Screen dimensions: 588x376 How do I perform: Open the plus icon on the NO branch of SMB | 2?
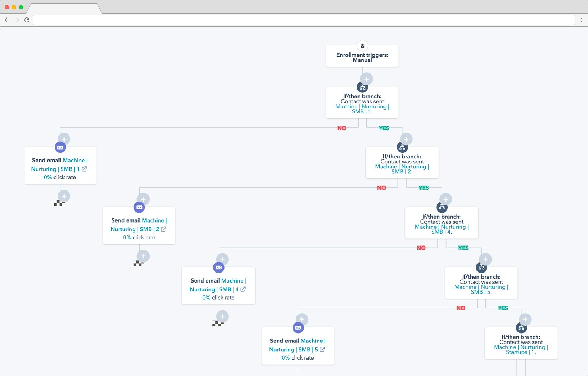tap(143, 199)
